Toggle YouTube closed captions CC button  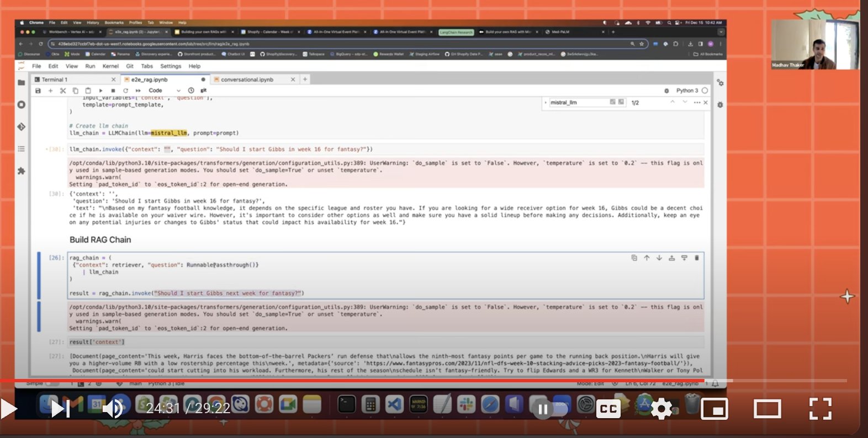[x=608, y=409]
